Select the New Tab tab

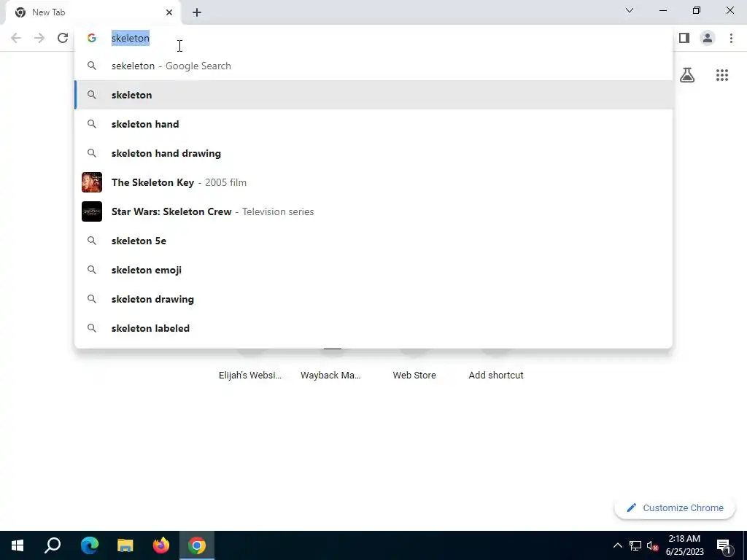tap(93, 12)
